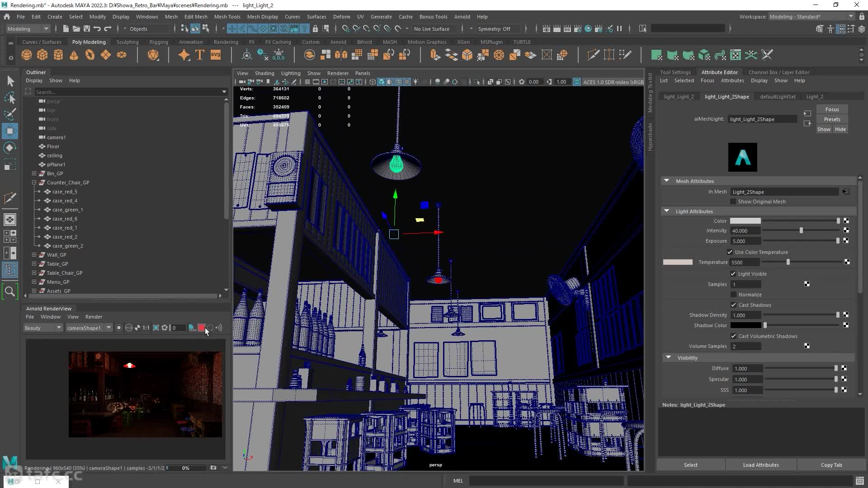Toggle Cast Shadows checkbox
868x488 pixels.
coord(733,305)
